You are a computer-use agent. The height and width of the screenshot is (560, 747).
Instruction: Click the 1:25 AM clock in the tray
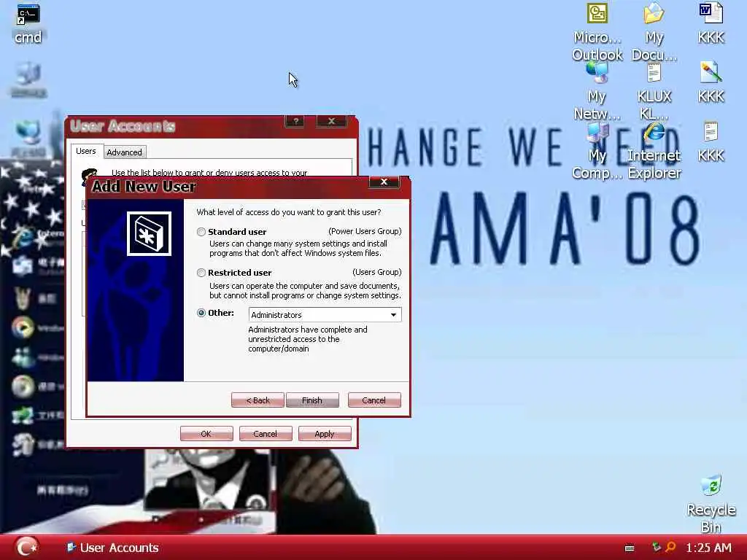pos(708,548)
